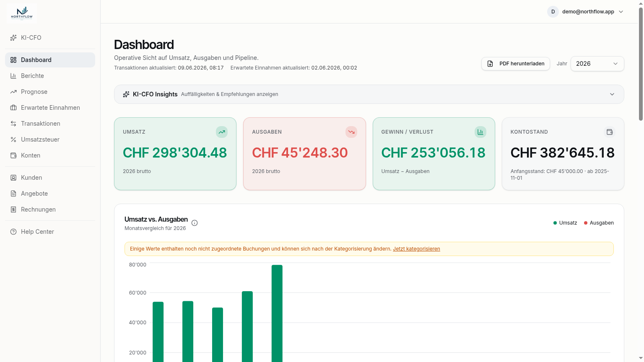Click the Jetzt kategorisieren link

click(416, 249)
